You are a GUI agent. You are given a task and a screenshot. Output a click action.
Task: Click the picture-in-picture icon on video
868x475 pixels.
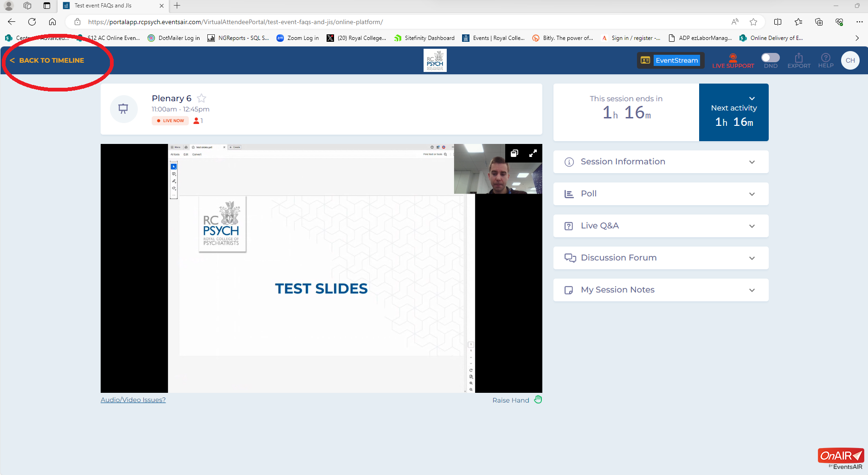514,153
